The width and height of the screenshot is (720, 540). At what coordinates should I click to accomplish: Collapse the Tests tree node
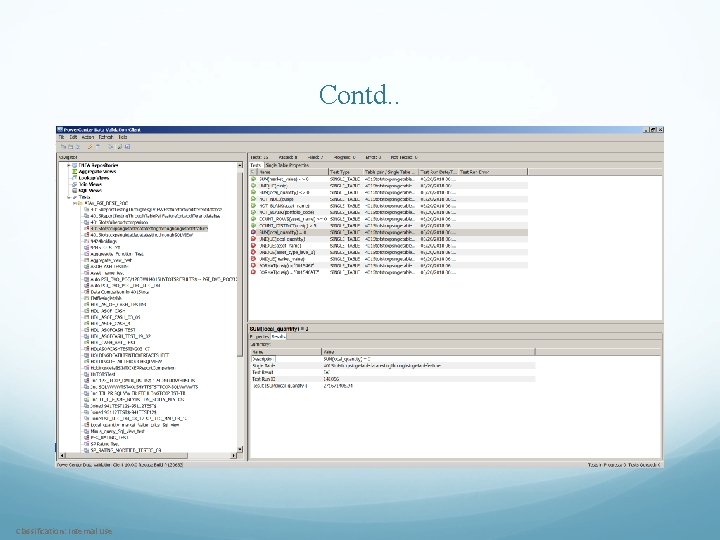coord(68,197)
